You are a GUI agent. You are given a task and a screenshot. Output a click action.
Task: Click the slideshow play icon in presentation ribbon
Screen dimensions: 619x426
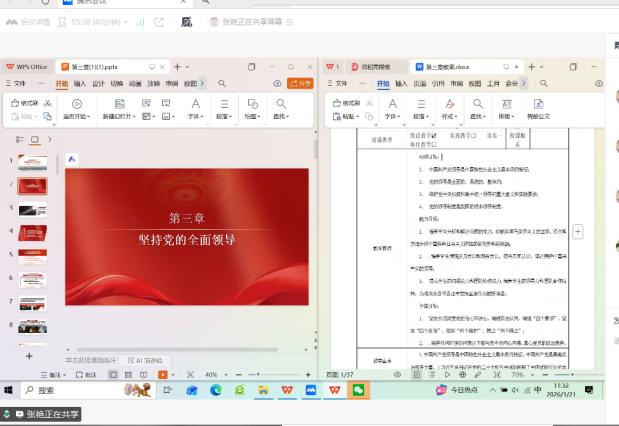point(77,103)
